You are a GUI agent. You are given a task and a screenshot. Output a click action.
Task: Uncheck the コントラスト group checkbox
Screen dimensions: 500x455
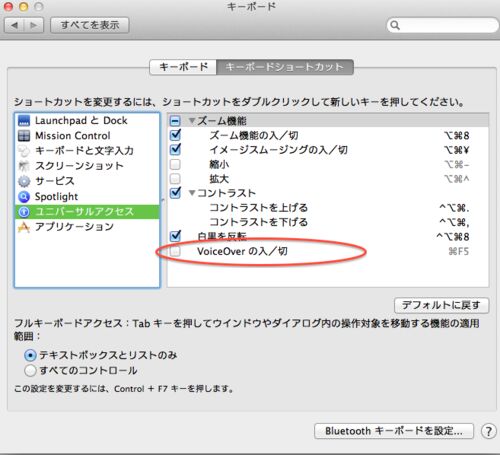click(x=175, y=193)
